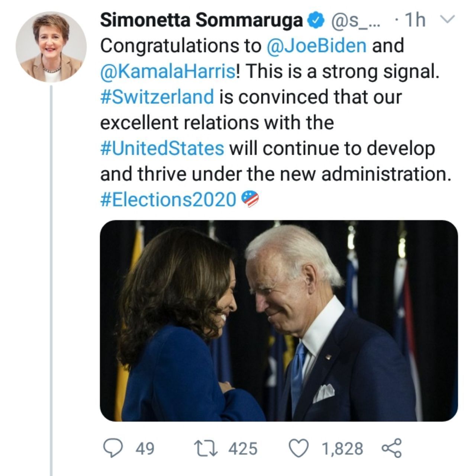The image size is (474, 476).
Task: Click the 425 retweets count
Action: (242, 448)
